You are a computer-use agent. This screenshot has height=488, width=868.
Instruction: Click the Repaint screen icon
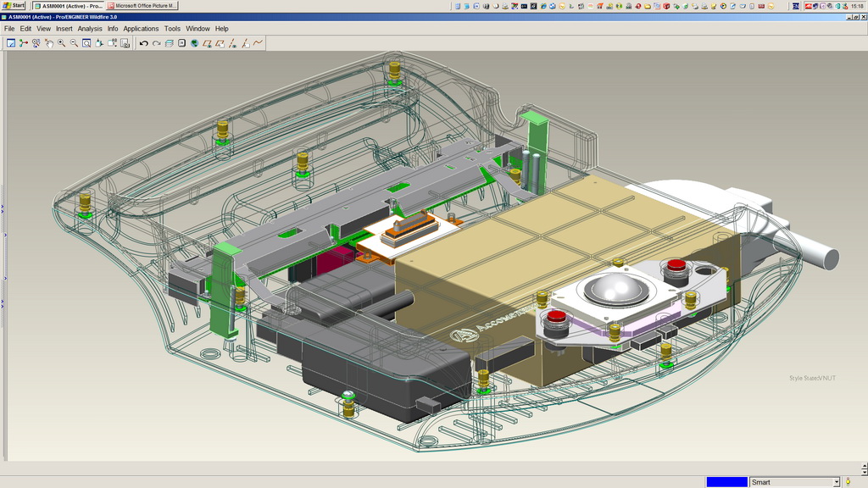coord(11,43)
